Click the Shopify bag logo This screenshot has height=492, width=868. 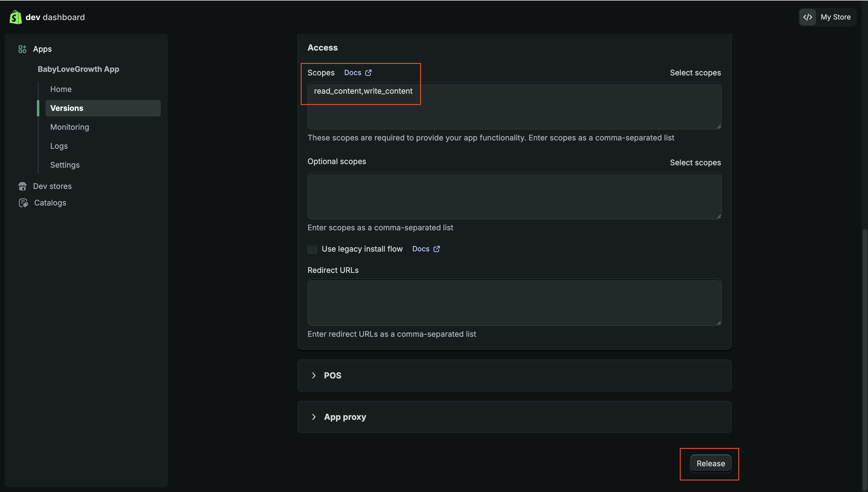tap(16, 17)
